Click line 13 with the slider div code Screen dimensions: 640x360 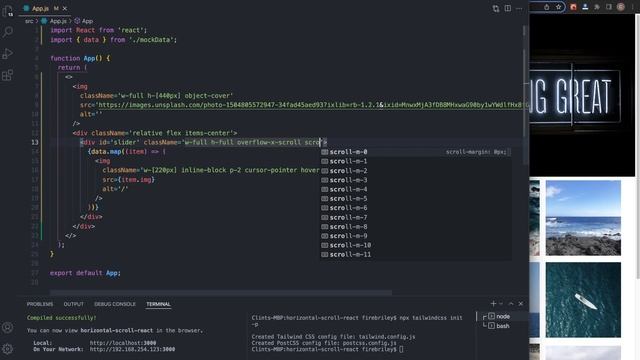(204, 142)
